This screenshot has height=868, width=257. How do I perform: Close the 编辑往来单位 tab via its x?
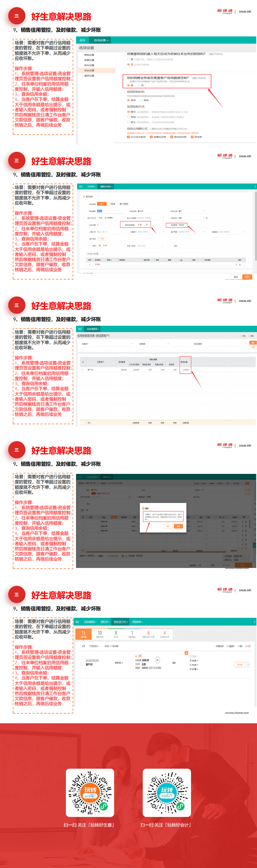[112, 186]
